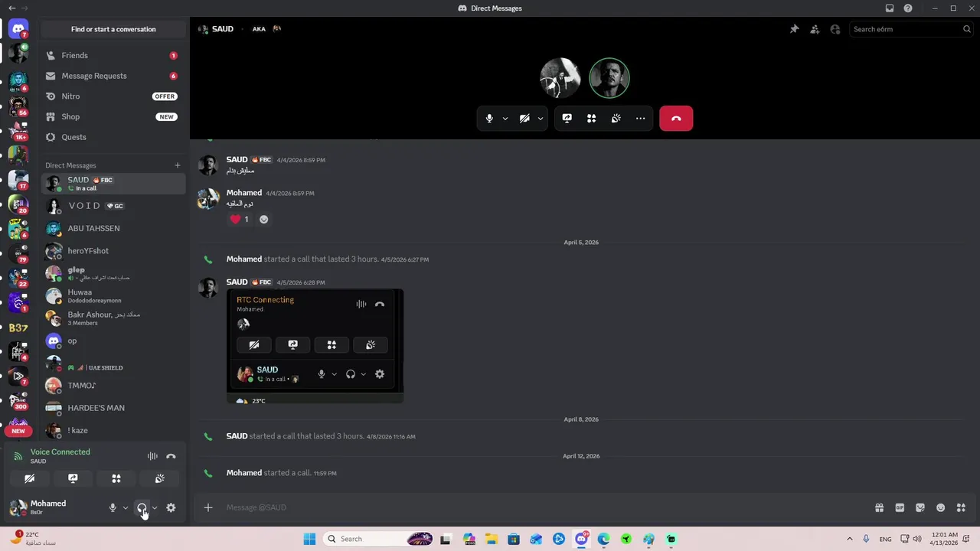This screenshot has width=980, height=551.
Task: Open V O I D direct message
Action: (x=113, y=206)
